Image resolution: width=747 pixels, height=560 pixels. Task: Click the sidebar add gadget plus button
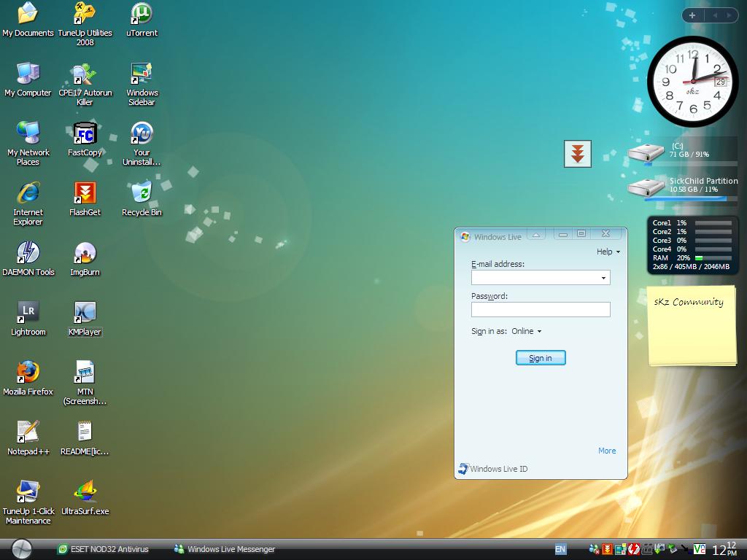[692, 15]
